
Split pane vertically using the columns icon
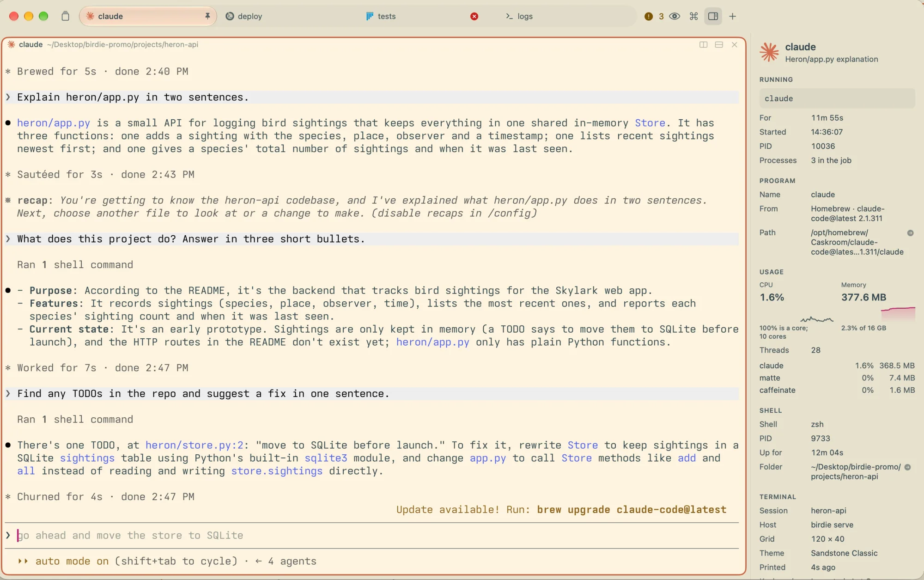(703, 44)
